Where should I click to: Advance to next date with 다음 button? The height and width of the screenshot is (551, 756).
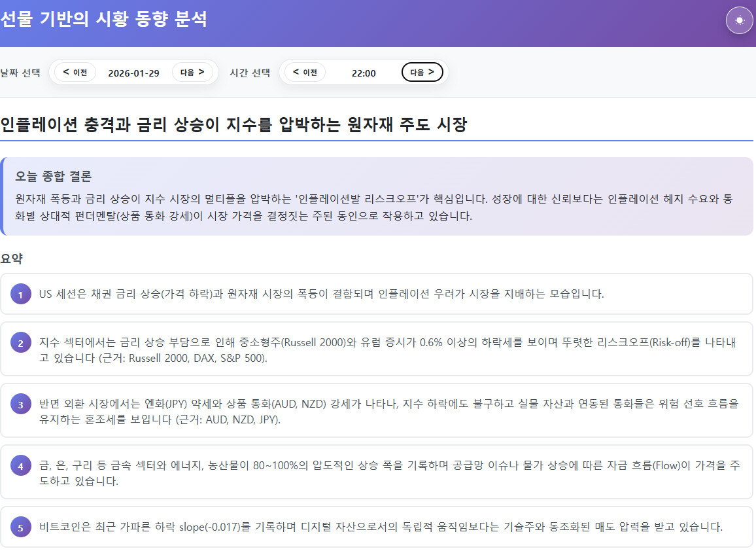[192, 72]
